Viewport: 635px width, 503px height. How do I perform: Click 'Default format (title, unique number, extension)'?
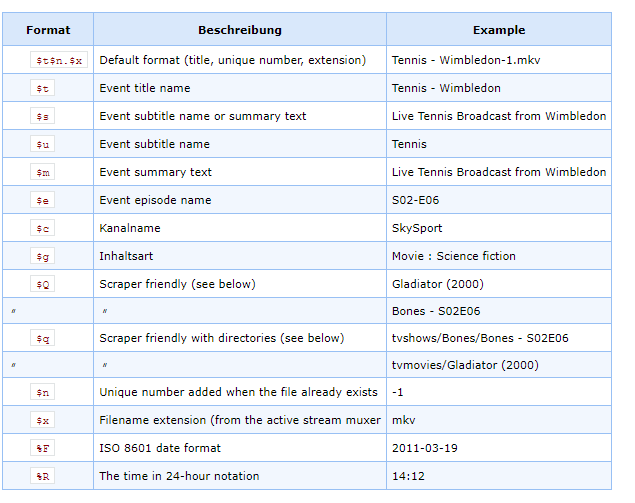pyautogui.click(x=232, y=60)
